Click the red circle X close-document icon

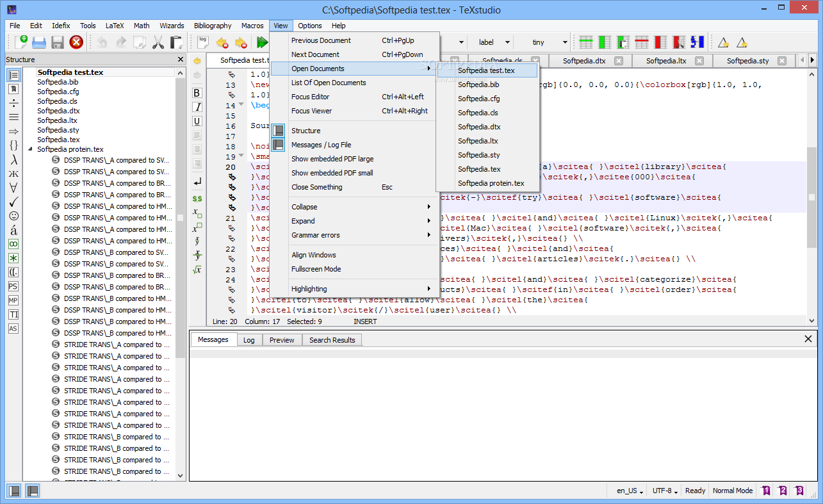pyautogui.click(x=76, y=42)
